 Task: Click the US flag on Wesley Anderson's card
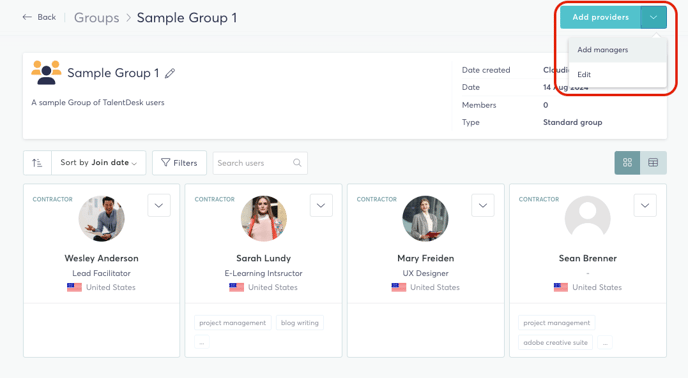pos(74,287)
